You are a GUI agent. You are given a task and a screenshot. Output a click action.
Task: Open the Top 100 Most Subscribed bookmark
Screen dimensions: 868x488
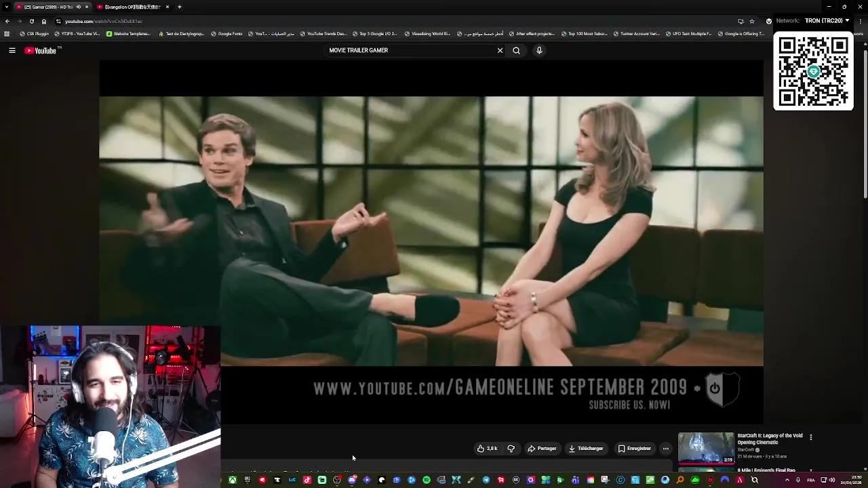point(584,33)
